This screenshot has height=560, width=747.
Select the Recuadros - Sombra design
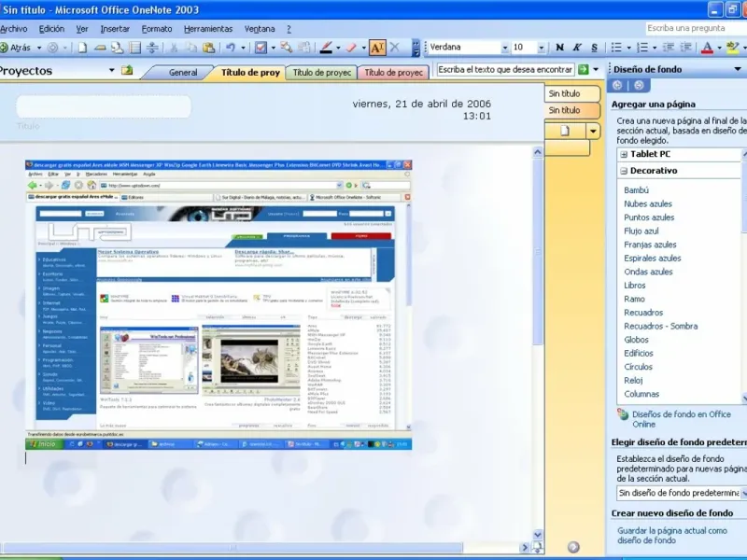point(660,326)
